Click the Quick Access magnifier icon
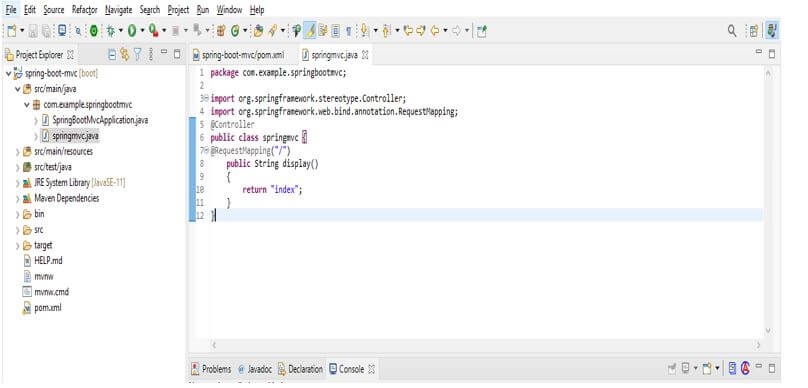 coord(732,31)
